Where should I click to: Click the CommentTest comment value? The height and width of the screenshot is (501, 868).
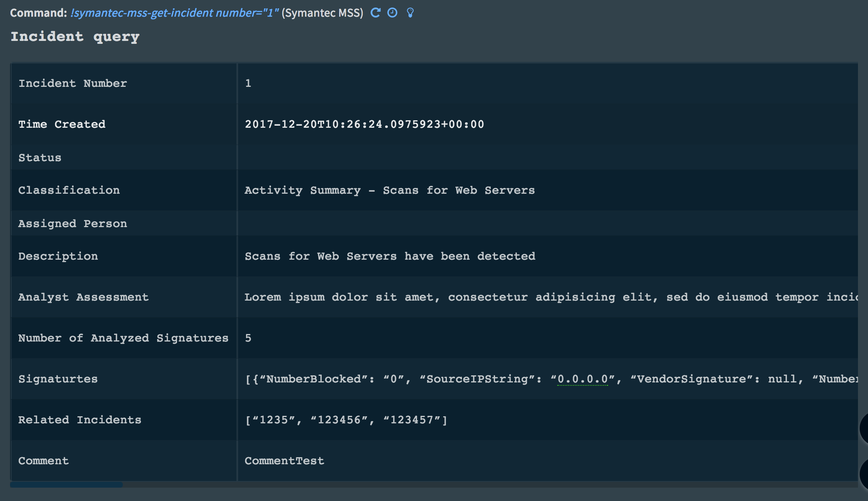pos(284,461)
